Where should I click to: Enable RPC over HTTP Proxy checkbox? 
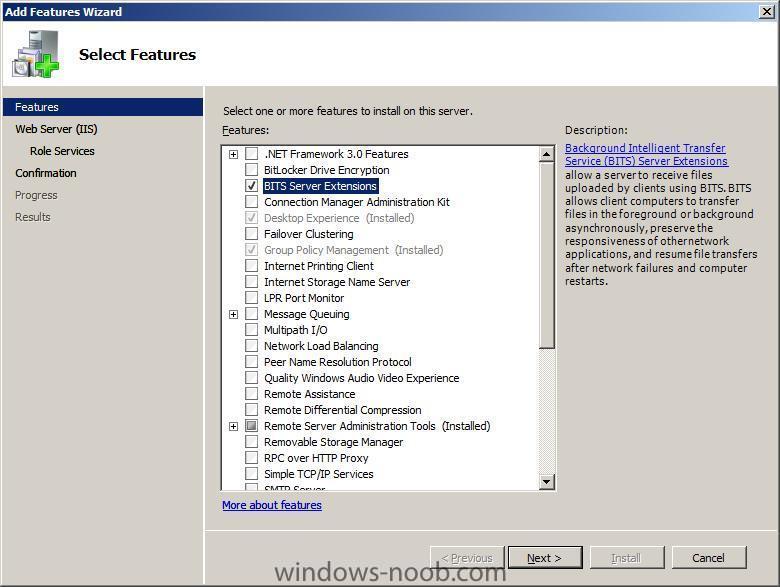(x=252, y=458)
